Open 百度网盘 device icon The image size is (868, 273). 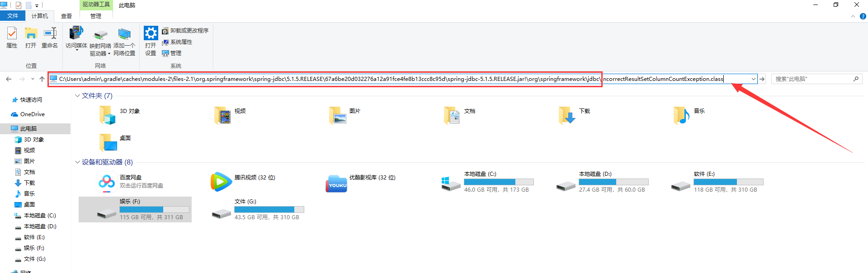[107, 181]
